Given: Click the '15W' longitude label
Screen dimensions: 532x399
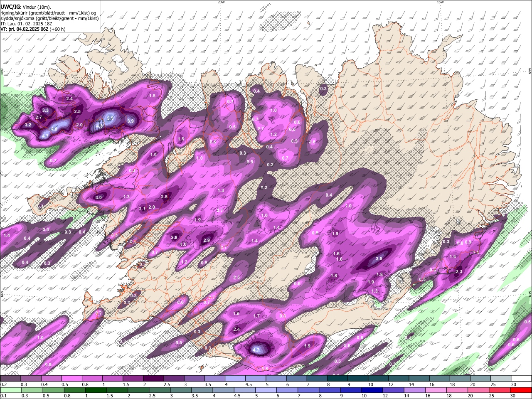Looking at the screenshot, I should point(440,2).
